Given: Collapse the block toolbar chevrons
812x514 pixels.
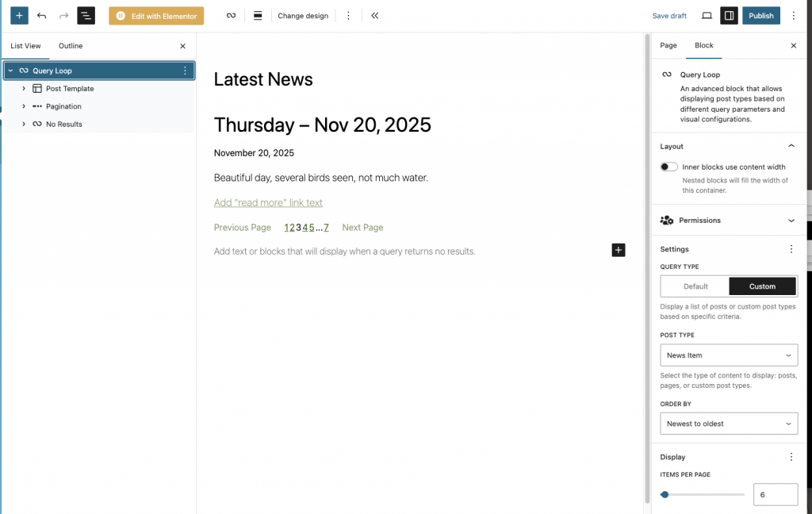Looking at the screenshot, I should tap(374, 16).
